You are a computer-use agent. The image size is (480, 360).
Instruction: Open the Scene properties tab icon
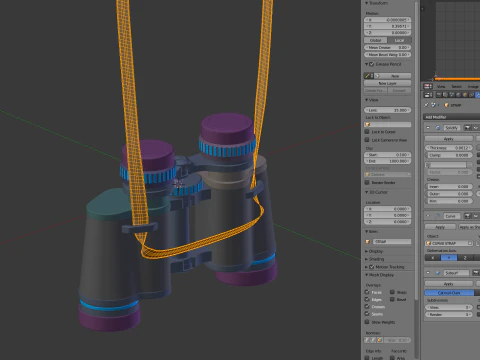coord(452,95)
